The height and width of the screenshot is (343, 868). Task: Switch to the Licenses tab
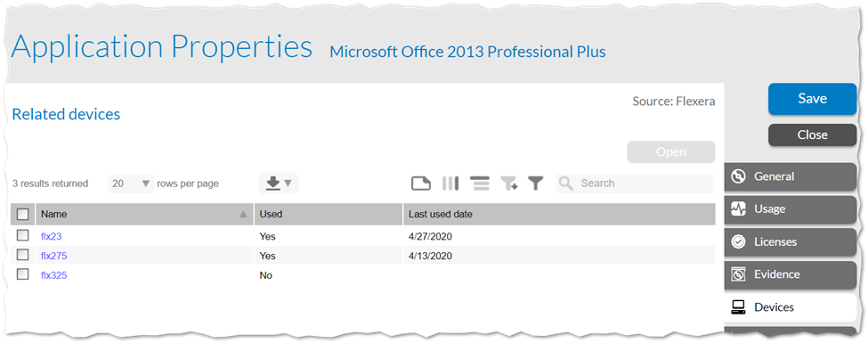pyautogui.click(x=790, y=242)
